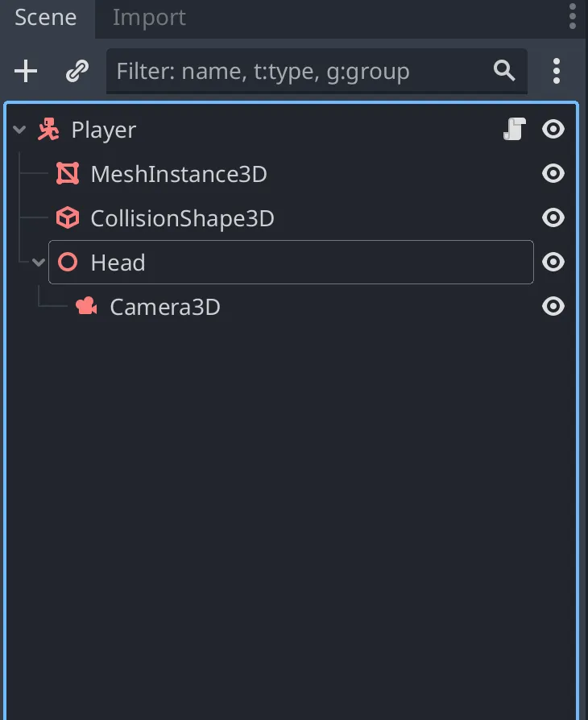Screen dimensions: 588x720
Task: Collapse the Player node tree
Action: [20, 130]
